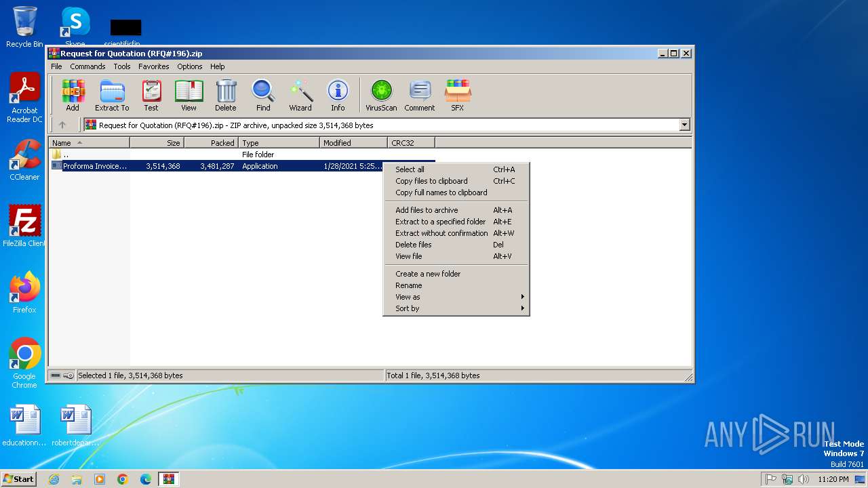Image resolution: width=868 pixels, height=488 pixels.
Task: Start VirusScan on archive
Action: tap(381, 95)
